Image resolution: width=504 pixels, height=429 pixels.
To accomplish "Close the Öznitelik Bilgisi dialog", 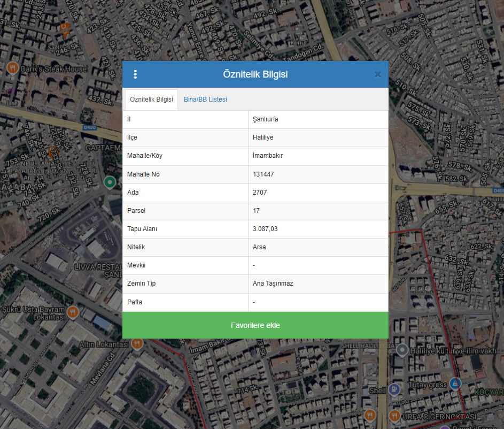I will [378, 74].
